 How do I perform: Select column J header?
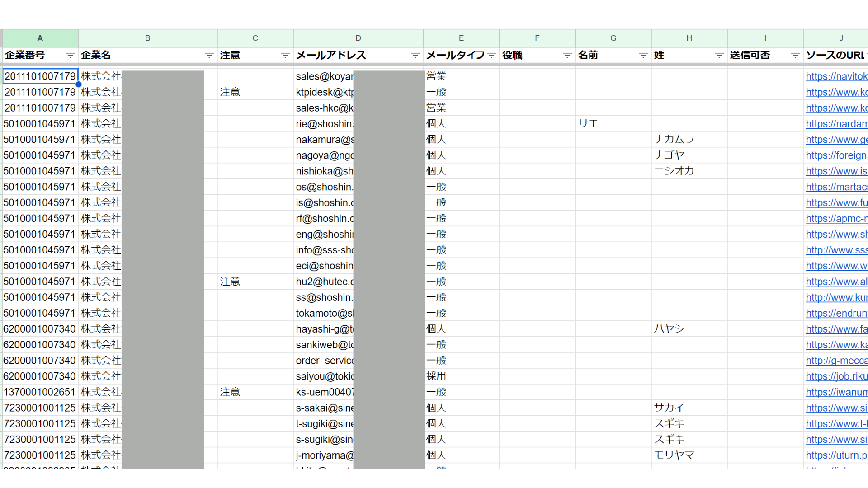[x=841, y=38]
